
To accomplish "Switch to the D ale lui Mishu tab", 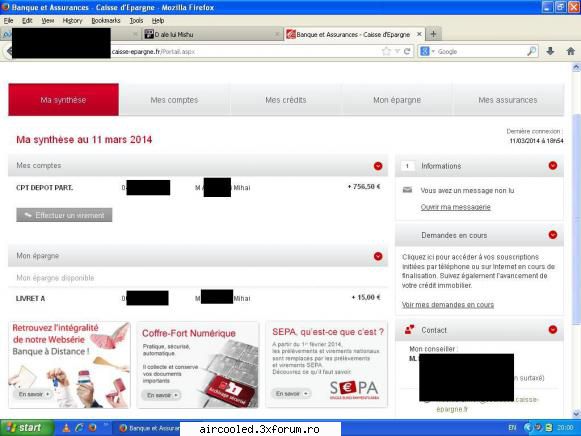I will point(212,34).
